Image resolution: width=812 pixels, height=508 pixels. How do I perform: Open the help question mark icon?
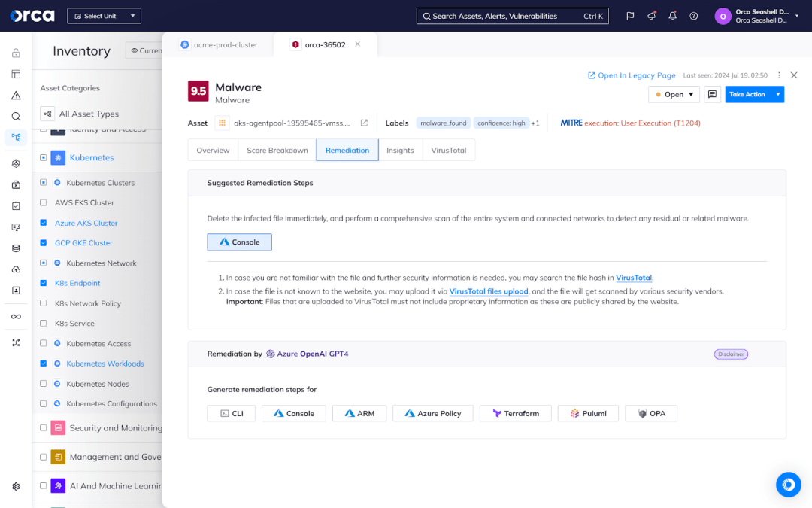694,16
